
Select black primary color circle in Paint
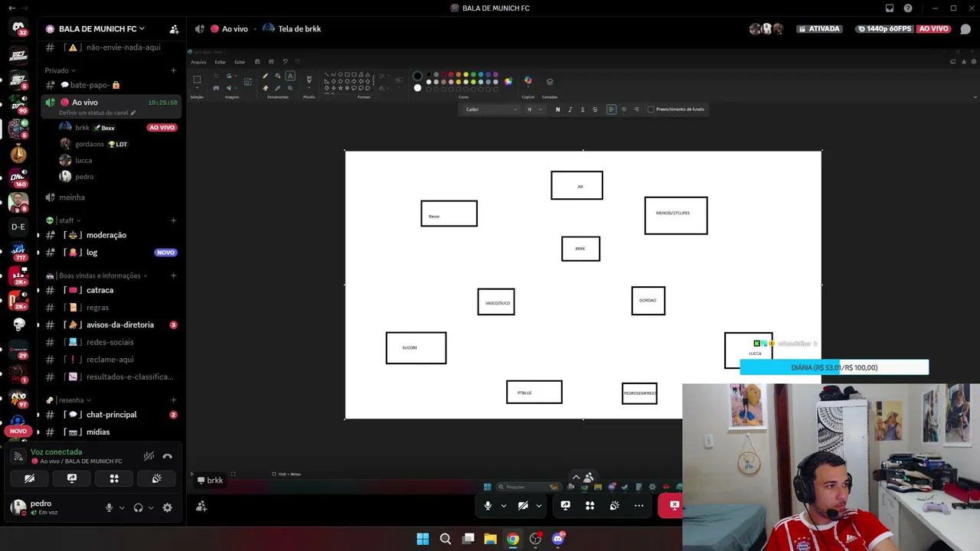pyautogui.click(x=417, y=76)
